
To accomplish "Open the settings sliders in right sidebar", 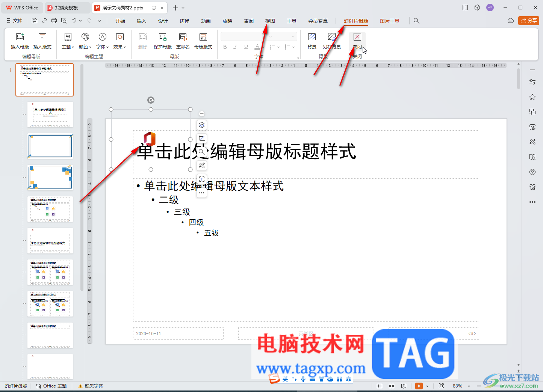I will [532, 82].
